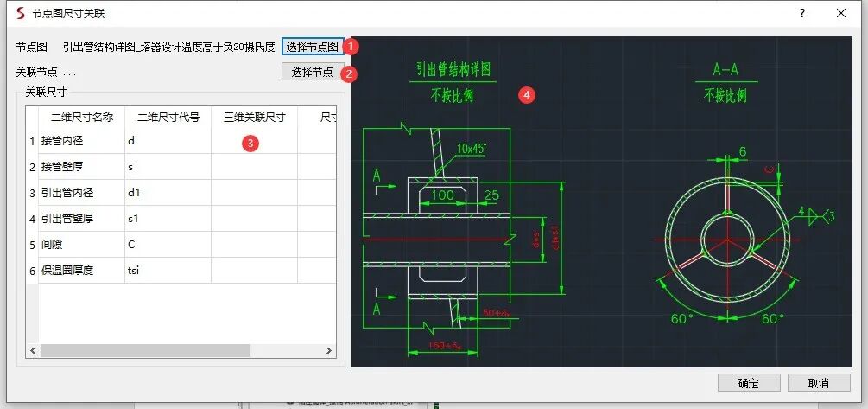Click the 150+δ dimension text
The width and height of the screenshot is (868, 409).
[445, 347]
